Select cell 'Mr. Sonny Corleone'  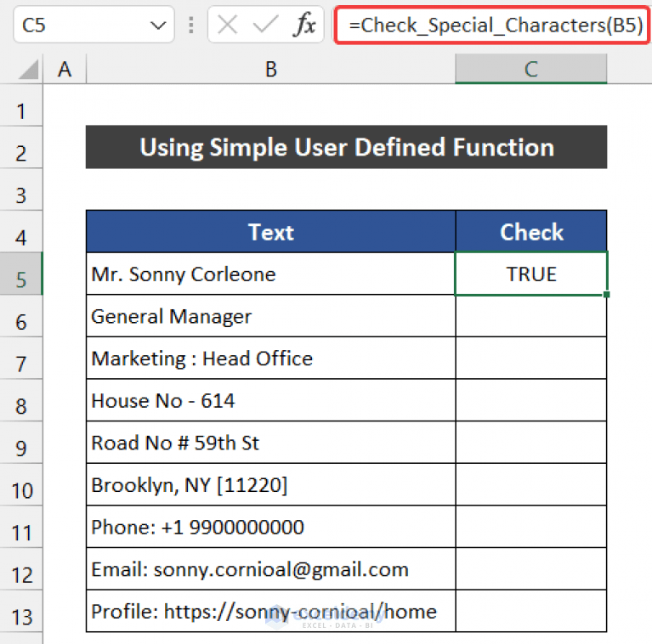click(270, 274)
